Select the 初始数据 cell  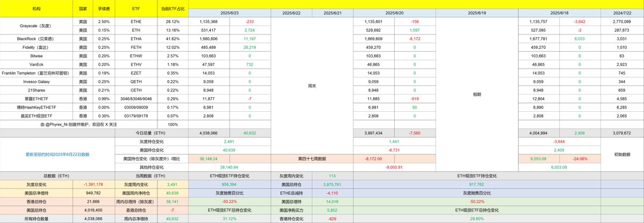click(622, 154)
